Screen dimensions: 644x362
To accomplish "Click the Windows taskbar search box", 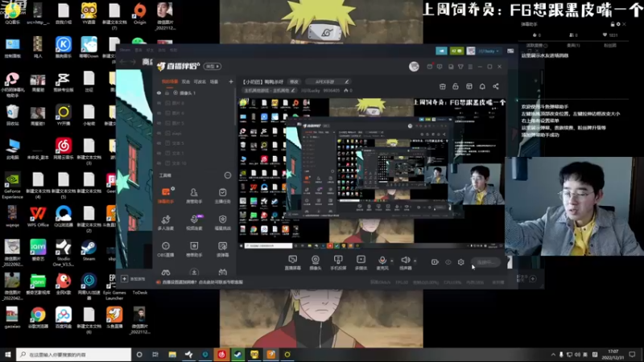I will point(74,354).
